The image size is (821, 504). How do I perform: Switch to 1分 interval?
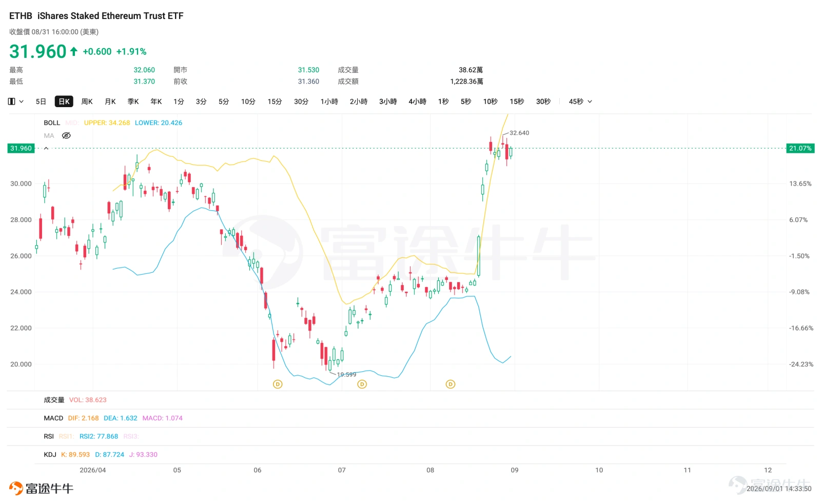click(x=179, y=102)
